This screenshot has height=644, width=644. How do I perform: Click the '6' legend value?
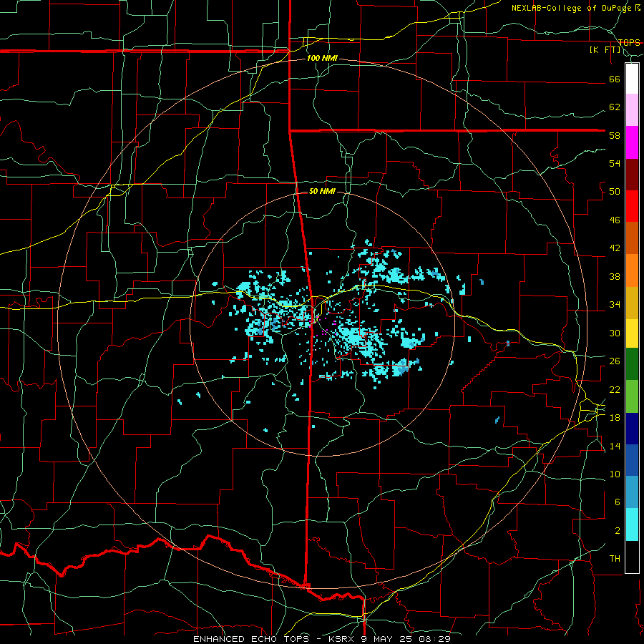pyautogui.click(x=618, y=502)
